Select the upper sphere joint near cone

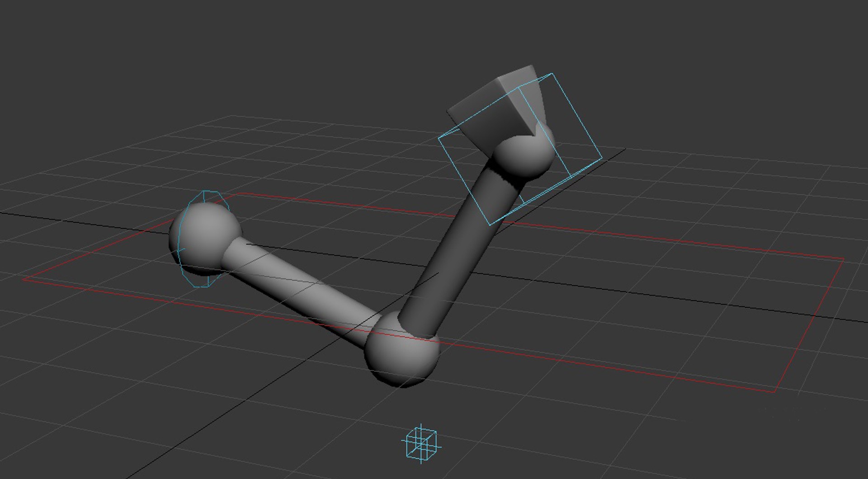pyautogui.click(x=524, y=151)
